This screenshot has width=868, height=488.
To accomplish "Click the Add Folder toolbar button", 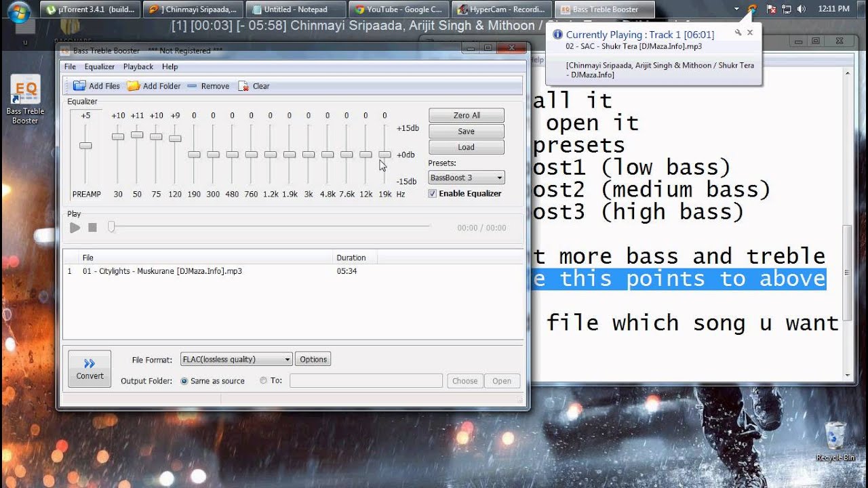I will (x=154, y=86).
